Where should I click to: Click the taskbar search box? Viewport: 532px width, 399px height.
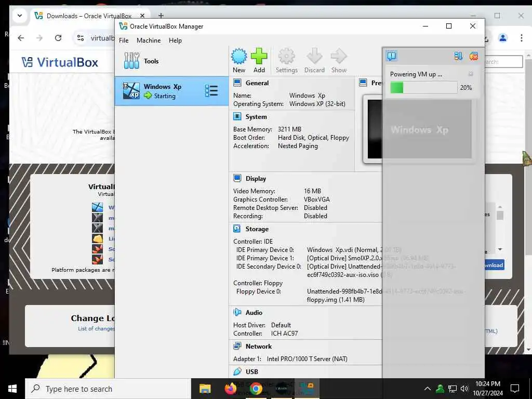tap(108, 389)
